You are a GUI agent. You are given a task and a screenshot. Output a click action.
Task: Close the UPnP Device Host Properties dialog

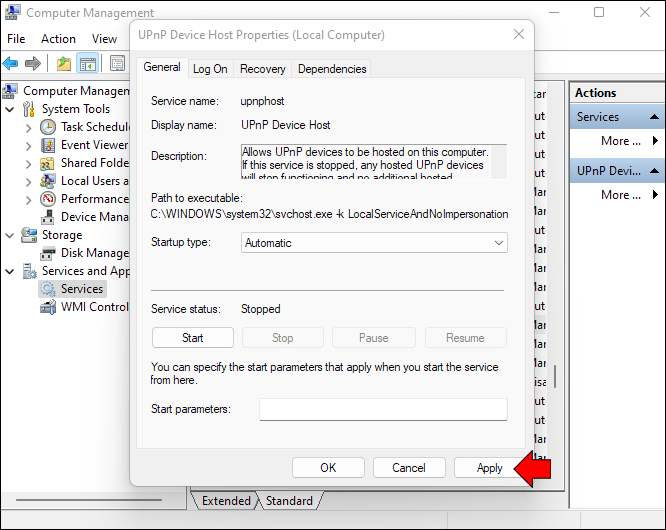tap(519, 34)
